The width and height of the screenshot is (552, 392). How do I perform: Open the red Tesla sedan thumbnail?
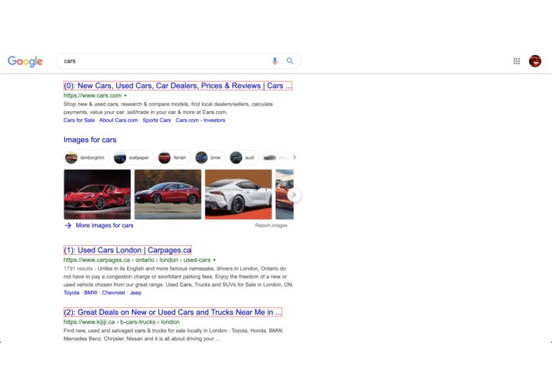(x=168, y=194)
